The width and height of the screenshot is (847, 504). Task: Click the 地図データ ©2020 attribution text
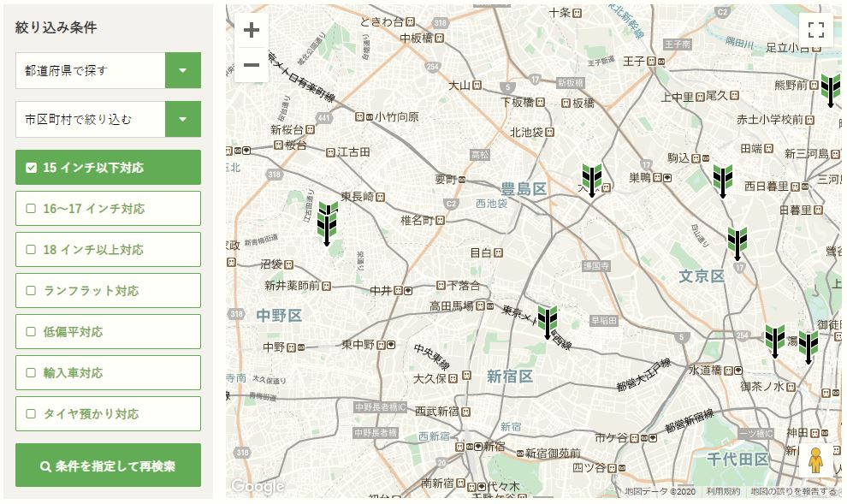tap(660, 491)
